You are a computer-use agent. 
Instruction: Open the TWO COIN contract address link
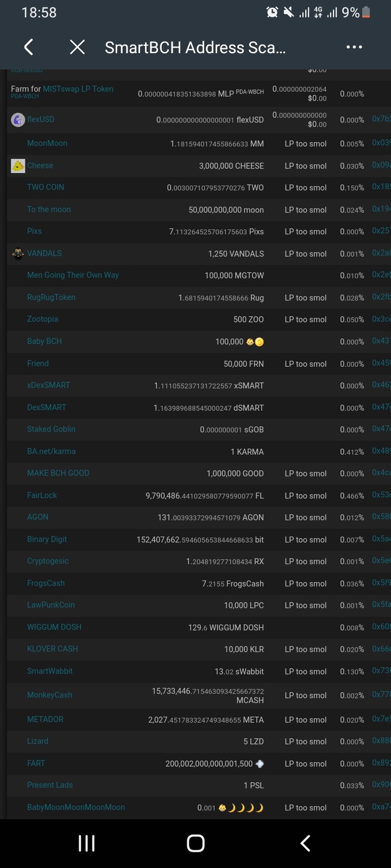tap(381, 187)
